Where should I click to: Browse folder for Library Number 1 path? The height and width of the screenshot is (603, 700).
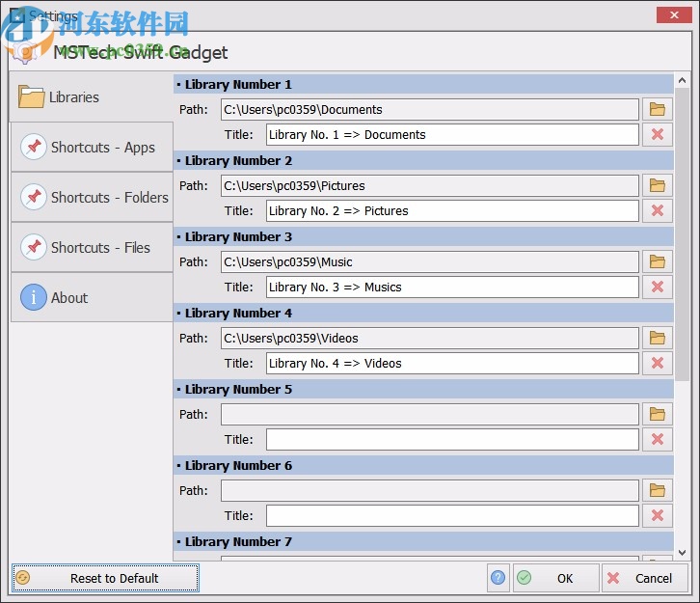pyautogui.click(x=658, y=109)
